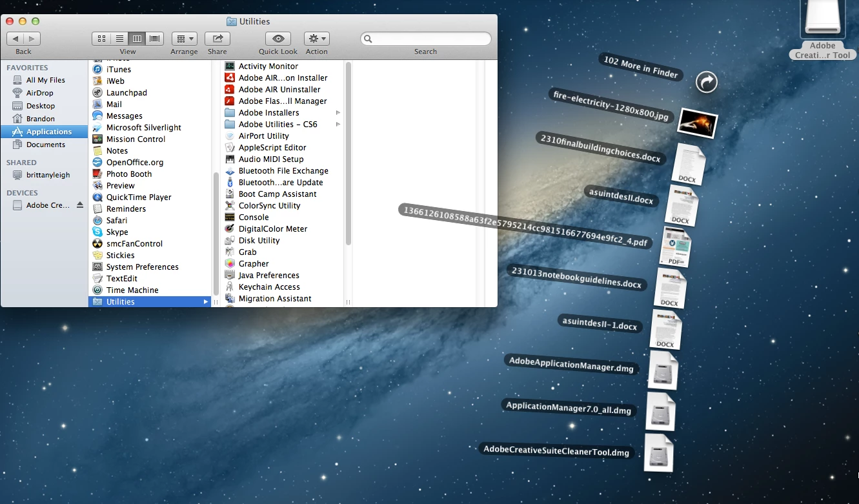The image size is (859, 504).
Task: Select Keychain Access icon
Action: 230,287
